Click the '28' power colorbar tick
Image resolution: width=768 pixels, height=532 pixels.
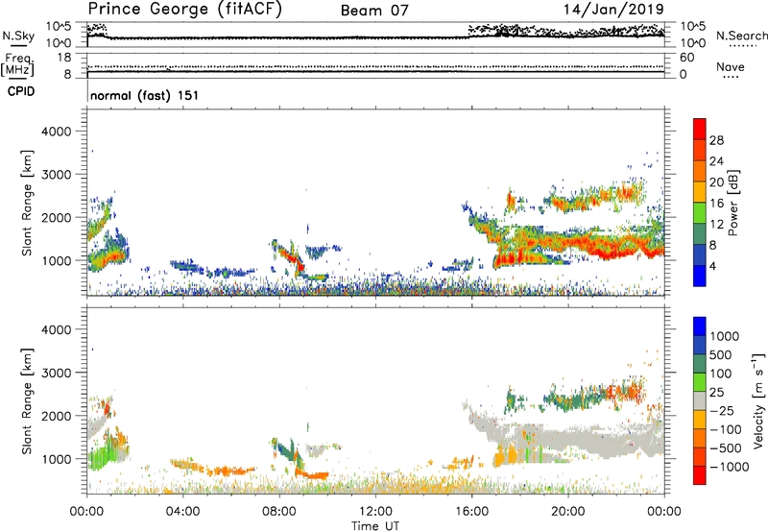point(716,140)
